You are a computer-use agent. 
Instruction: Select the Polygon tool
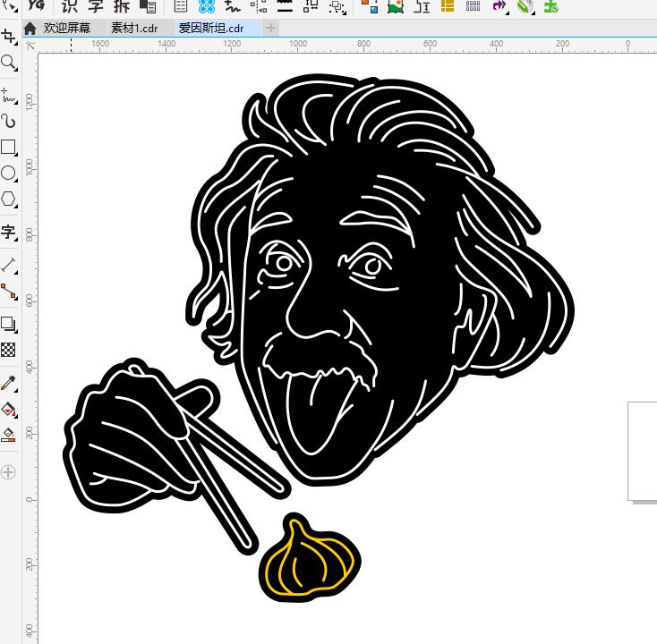tap(7, 199)
